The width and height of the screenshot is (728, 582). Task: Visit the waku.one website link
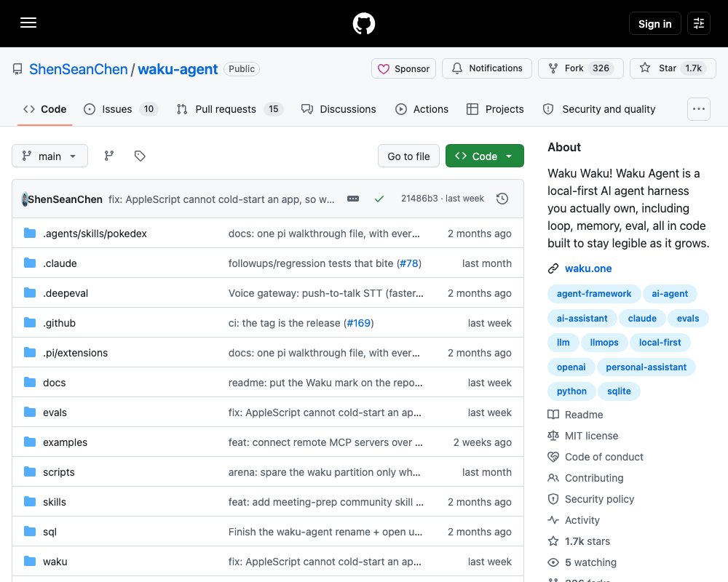pos(587,268)
